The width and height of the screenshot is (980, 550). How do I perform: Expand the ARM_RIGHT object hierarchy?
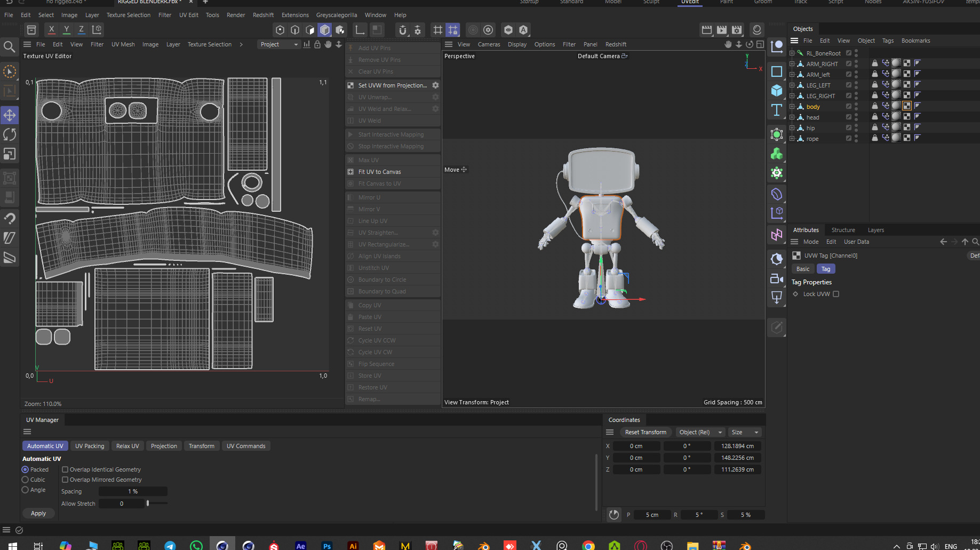[x=792, y=63]
